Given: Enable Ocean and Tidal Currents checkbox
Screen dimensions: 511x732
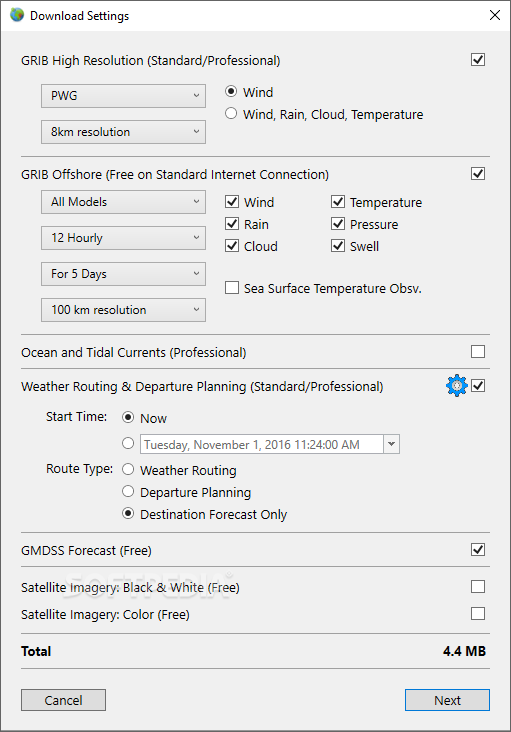Looking at the screenshot, I should [x=478, y=352].
